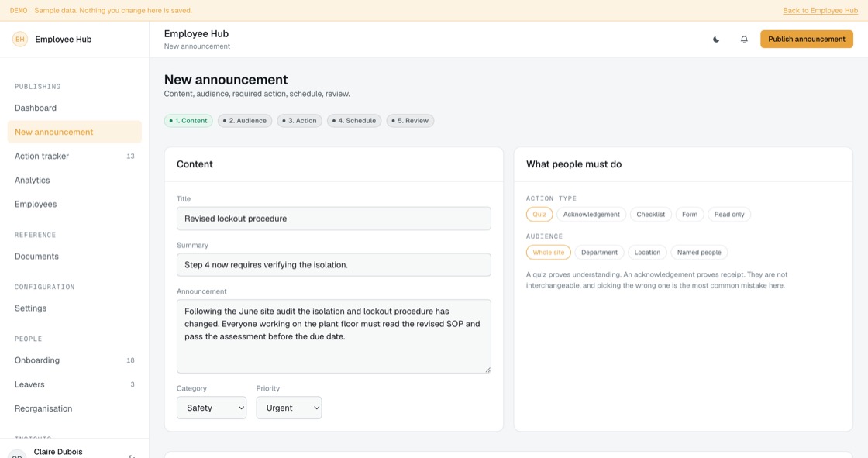The image size is (868, 458).
Task: Choose Whole site audience
Action: point(548,253)
